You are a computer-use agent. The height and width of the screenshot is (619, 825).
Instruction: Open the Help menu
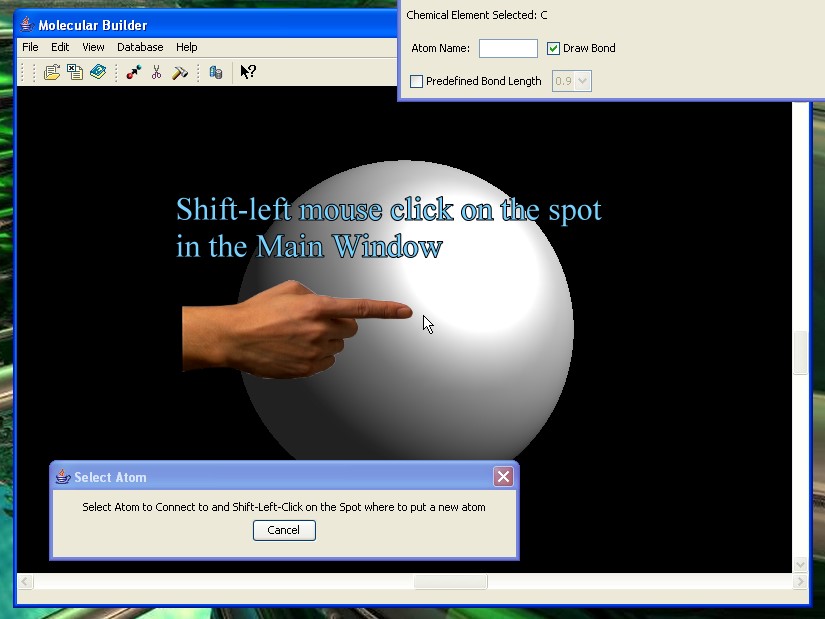pyautogui.click(x=186, y=47)
